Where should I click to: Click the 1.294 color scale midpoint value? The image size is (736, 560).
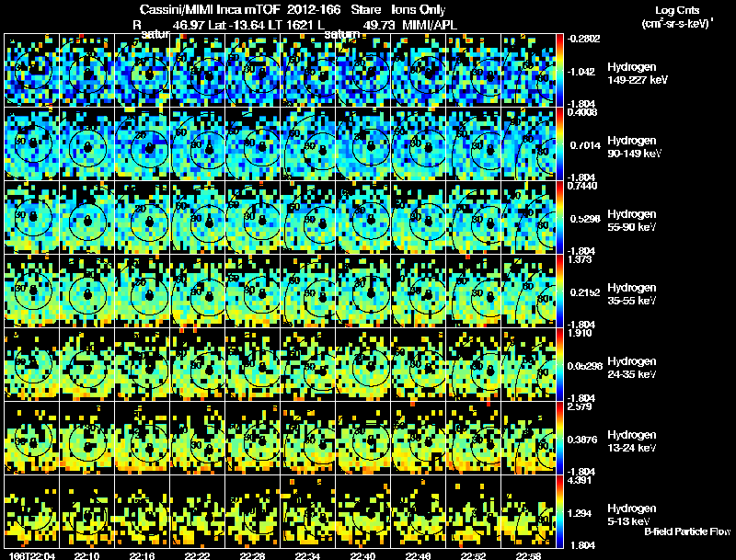581,513
